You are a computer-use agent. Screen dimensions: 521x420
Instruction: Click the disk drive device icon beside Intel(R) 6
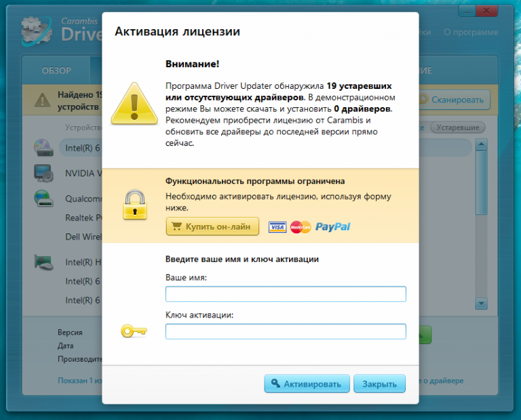click(x=43, y=147)
